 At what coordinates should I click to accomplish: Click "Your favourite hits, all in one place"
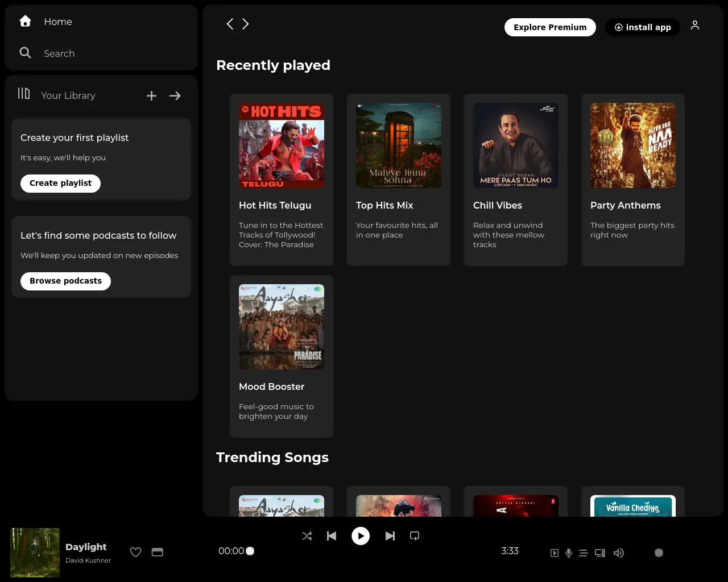click(397, 230)
